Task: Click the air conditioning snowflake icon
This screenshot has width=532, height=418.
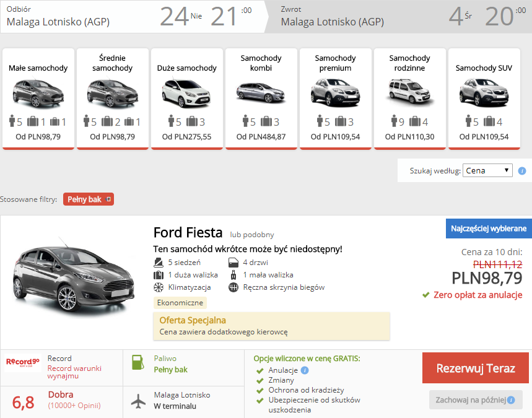Action: [159, 287]
